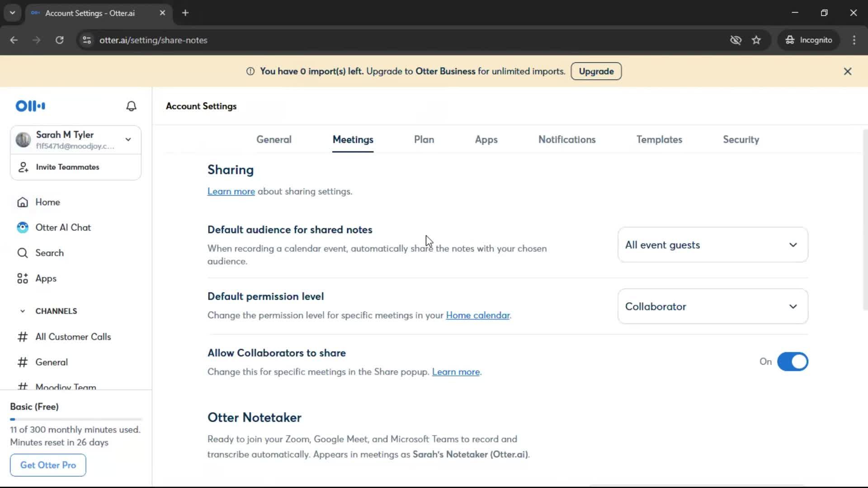Open the General channel

[x=42, y=362]
